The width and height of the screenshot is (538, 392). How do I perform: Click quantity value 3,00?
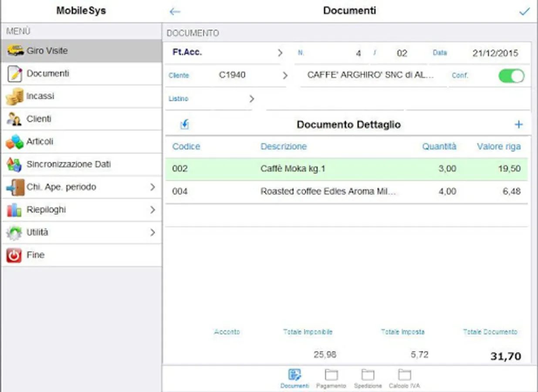click(x=447, y=169)
